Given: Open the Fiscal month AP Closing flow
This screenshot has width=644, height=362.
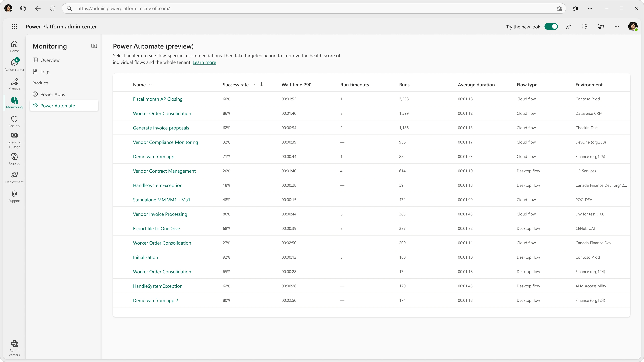Looking at the screenshot, I should coord(157,99).
